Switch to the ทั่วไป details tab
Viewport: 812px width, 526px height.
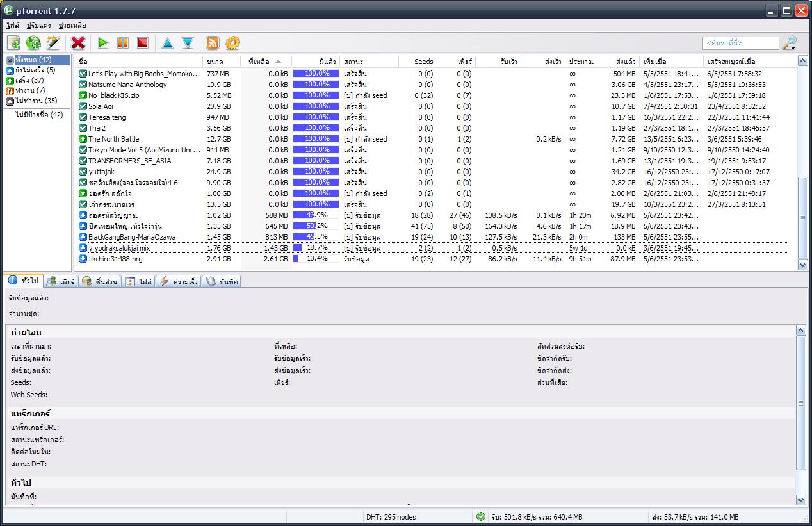coord(23,281)
